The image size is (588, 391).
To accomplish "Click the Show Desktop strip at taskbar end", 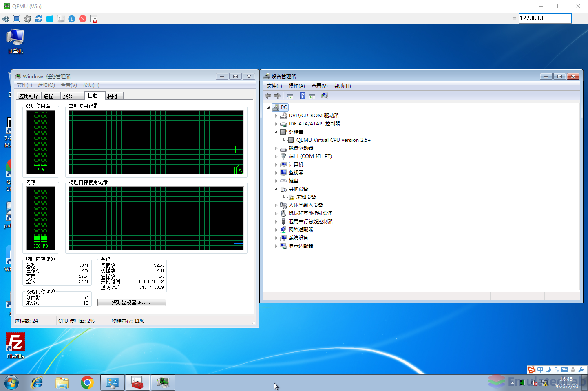I will 585,383.
